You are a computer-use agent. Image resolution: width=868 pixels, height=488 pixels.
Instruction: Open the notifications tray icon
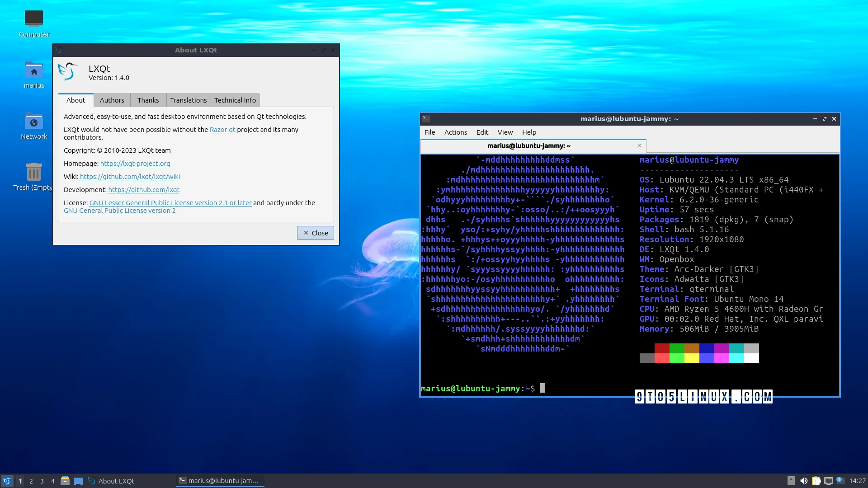840,481
